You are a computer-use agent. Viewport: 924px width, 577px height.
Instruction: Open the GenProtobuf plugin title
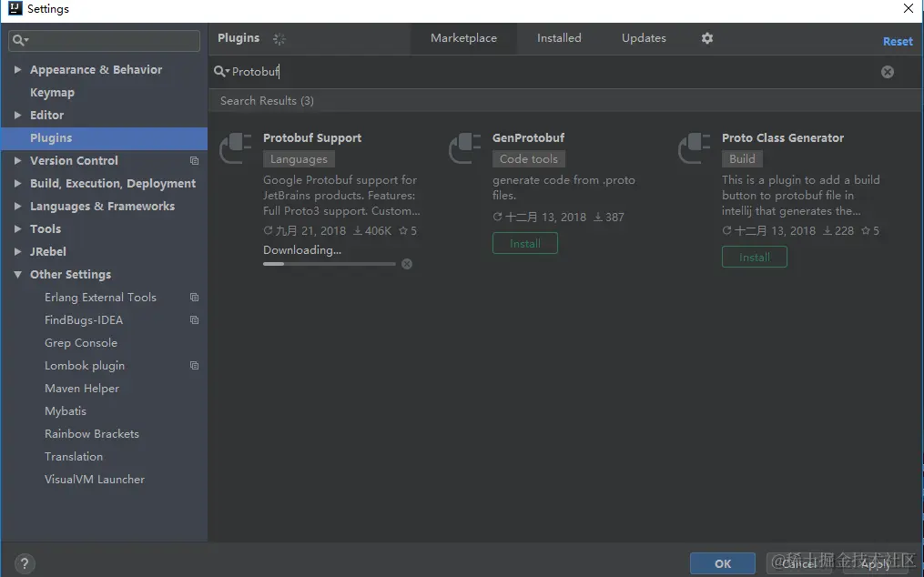[x=529, y=138]
